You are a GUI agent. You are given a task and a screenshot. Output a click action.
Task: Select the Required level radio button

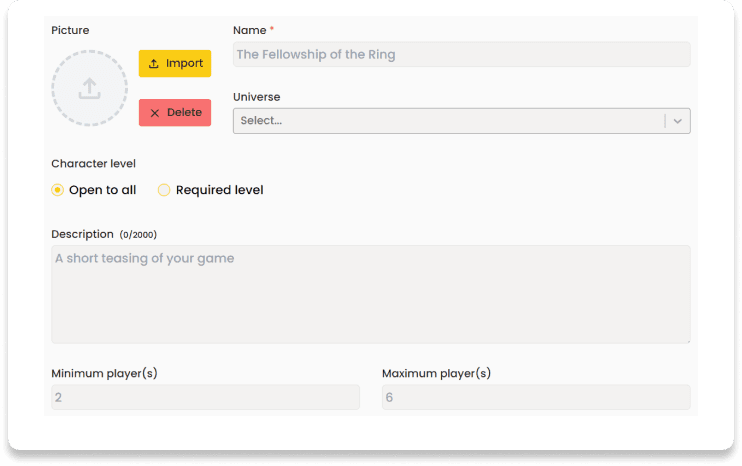point(164,190)
